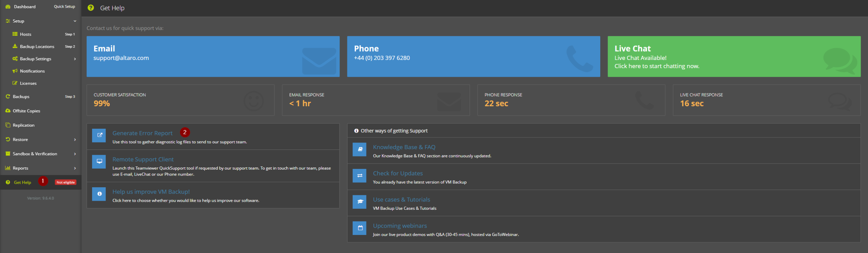Expand the Sandbox & Verification submenu arrow
Image resolution: width=868 pixels, height=253 pixels.
coord(75,154)
